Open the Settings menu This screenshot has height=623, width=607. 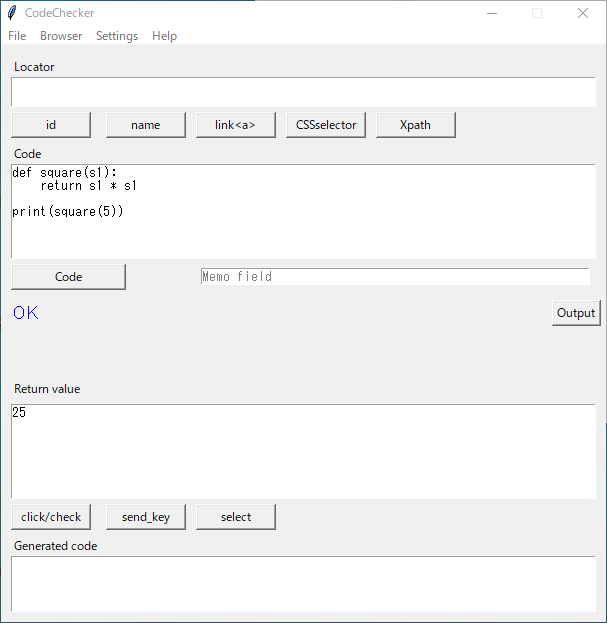(117, 36)
